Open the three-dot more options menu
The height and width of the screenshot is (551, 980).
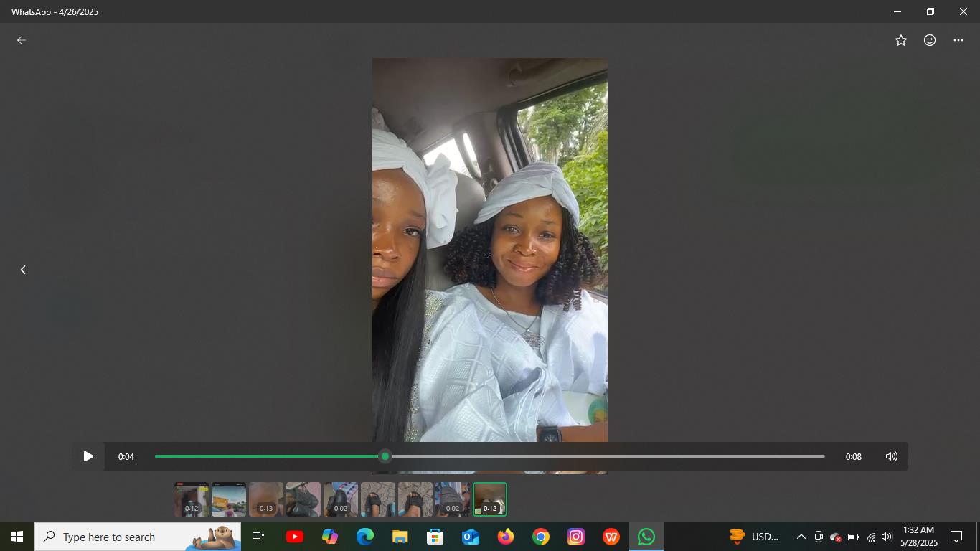[x=958, y=40]
